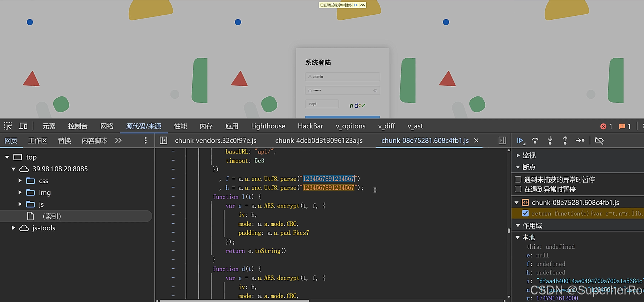Open the 网络 Network tab
Viewport: 644px width, 302px height.
pos(107,126)
